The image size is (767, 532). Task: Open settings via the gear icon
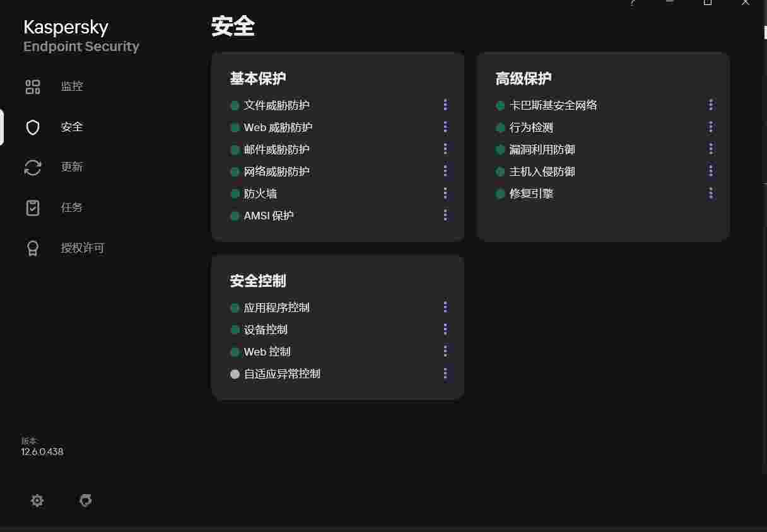pyautogui.click(x=37, y=500)
